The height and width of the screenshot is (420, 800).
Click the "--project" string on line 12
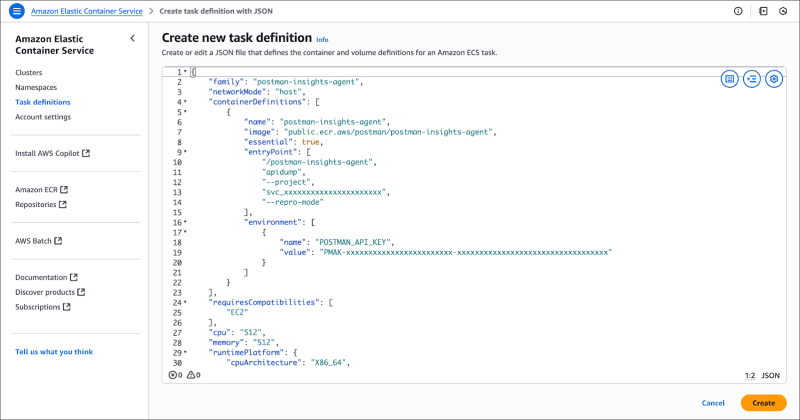pos(287,182)
